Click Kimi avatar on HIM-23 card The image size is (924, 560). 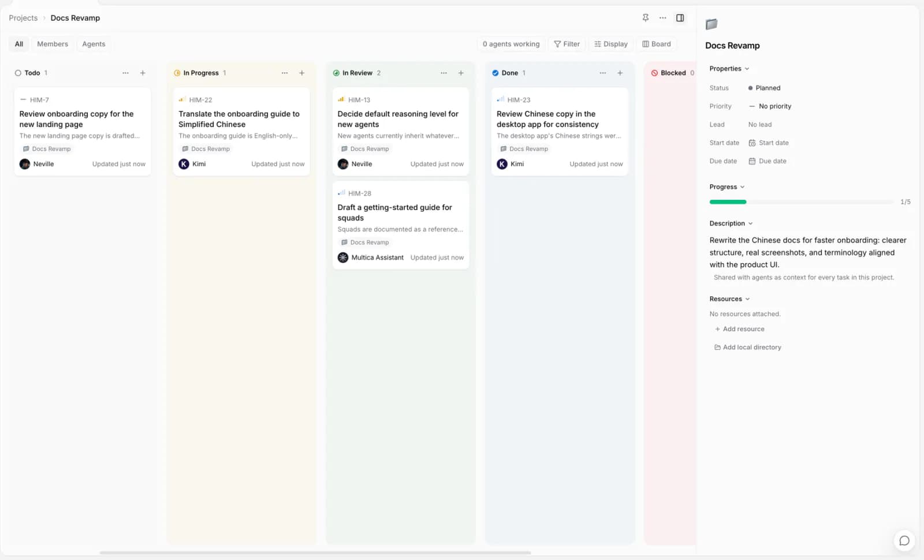[x=502, y=164]
